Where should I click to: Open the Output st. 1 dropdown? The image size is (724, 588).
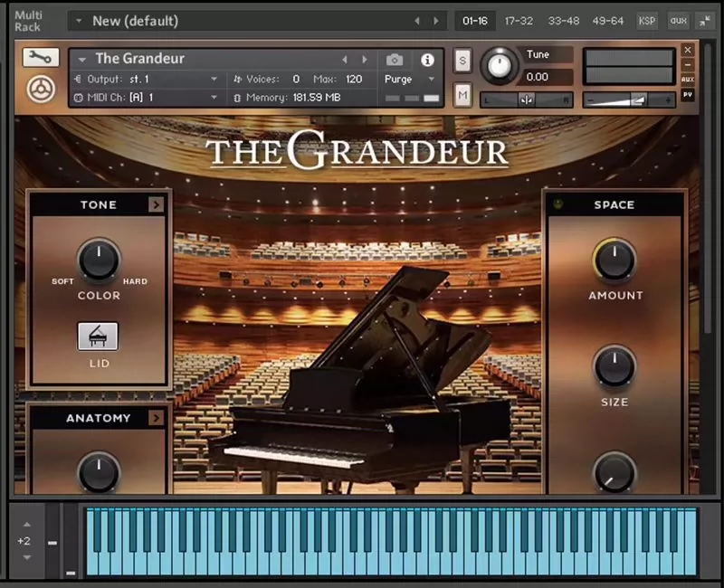point(214,80)
